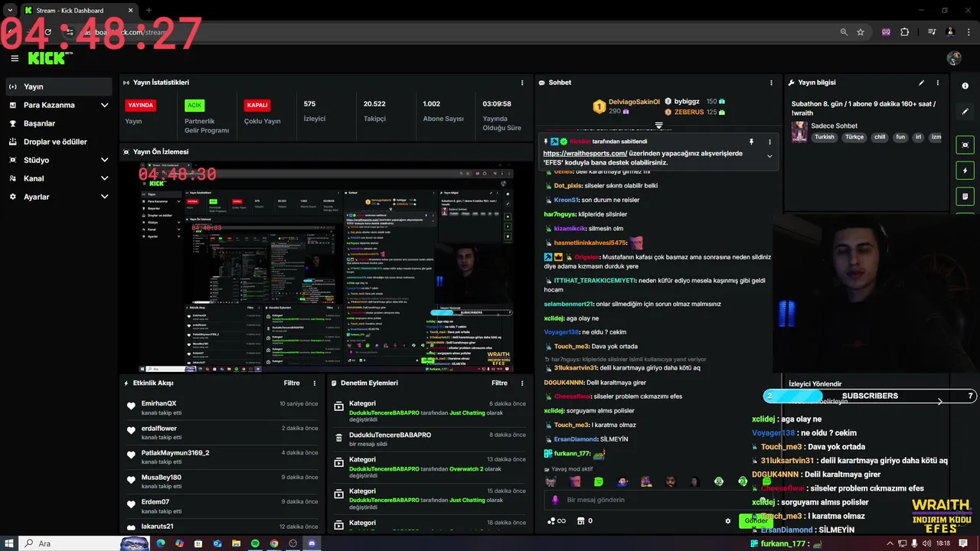980x551 pixels.
Task: Expand the Ayarlar sidebar section
Action: pyautogui.click(x=58, y=197)
